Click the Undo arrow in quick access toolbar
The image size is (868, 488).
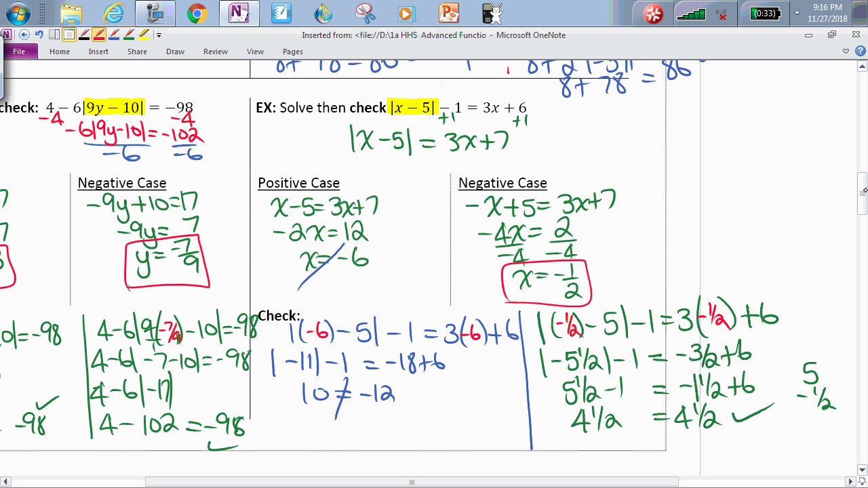tap(39, 35)
